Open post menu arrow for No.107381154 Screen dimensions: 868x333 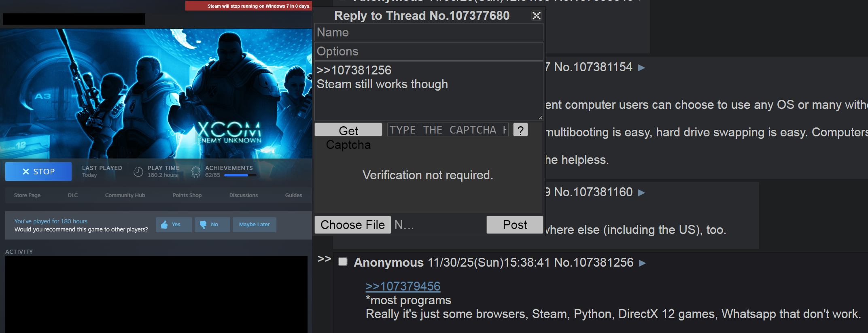click(641, 68)
